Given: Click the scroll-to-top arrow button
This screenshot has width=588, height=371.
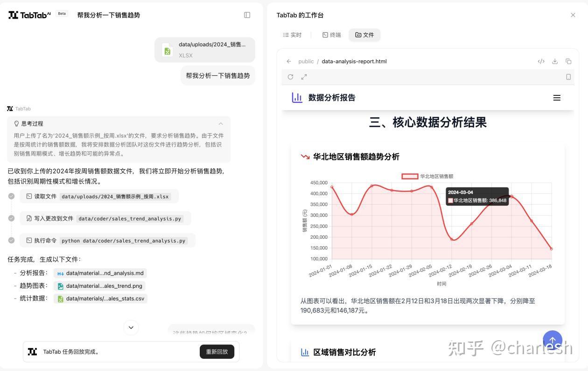Looking at the screenshot, I should [553, 341].
